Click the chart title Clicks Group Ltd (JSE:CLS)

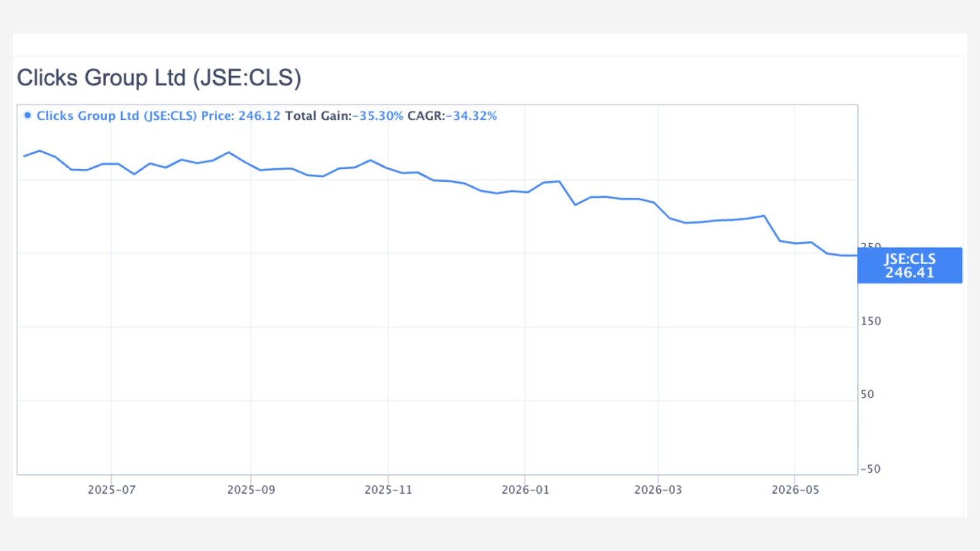(x=159, y=78)
